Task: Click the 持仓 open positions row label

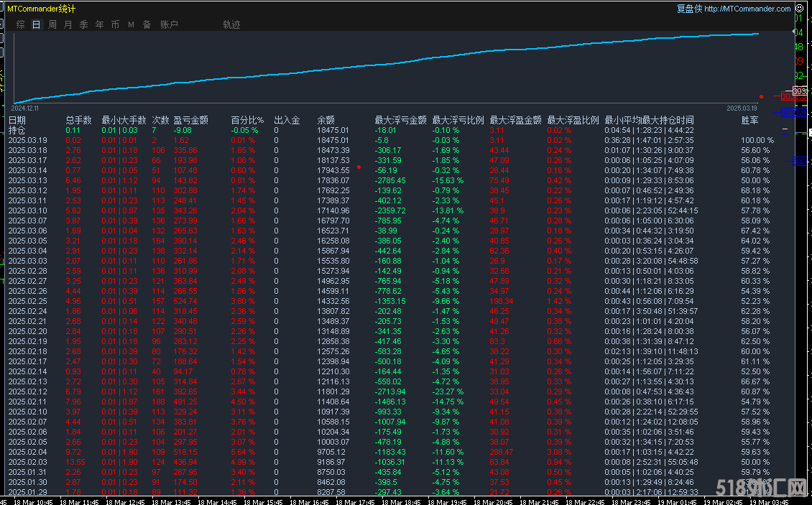Action: coord(17,131)
